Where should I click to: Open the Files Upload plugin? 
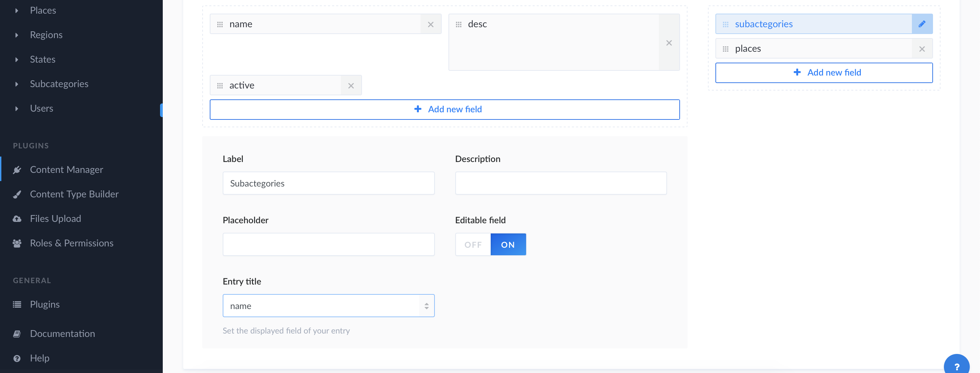56,218
